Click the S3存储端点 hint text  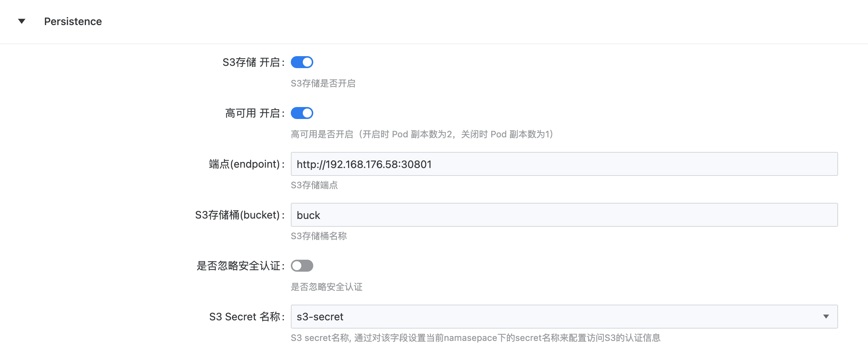[x=314, y=185]
